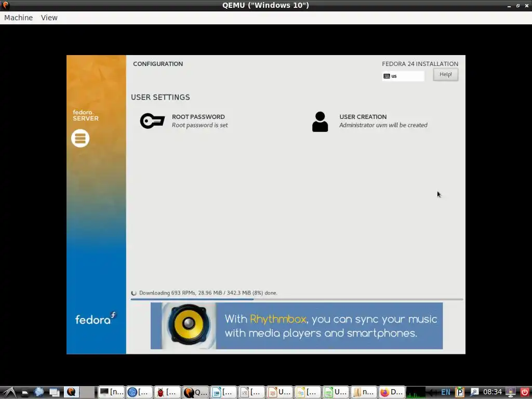Screen dimensions: 532x399
Task: Click the Fedora Server round logo icon
Action: tap(81, 138)
